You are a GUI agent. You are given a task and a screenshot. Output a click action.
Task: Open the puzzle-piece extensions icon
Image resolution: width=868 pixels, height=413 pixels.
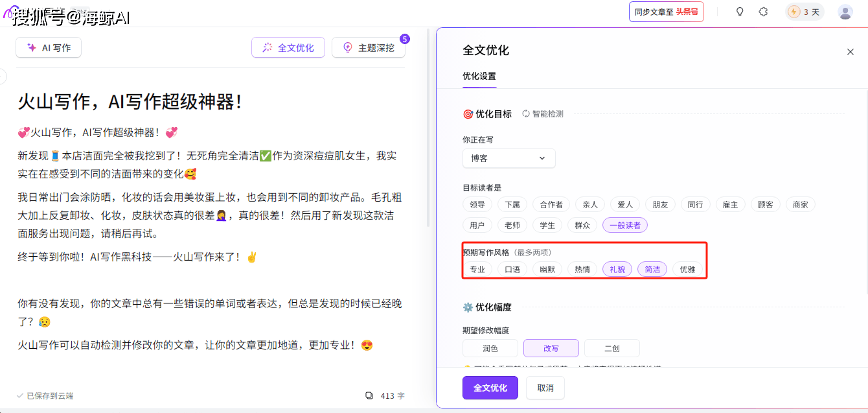pyautogui.click(x=763, y=12)
